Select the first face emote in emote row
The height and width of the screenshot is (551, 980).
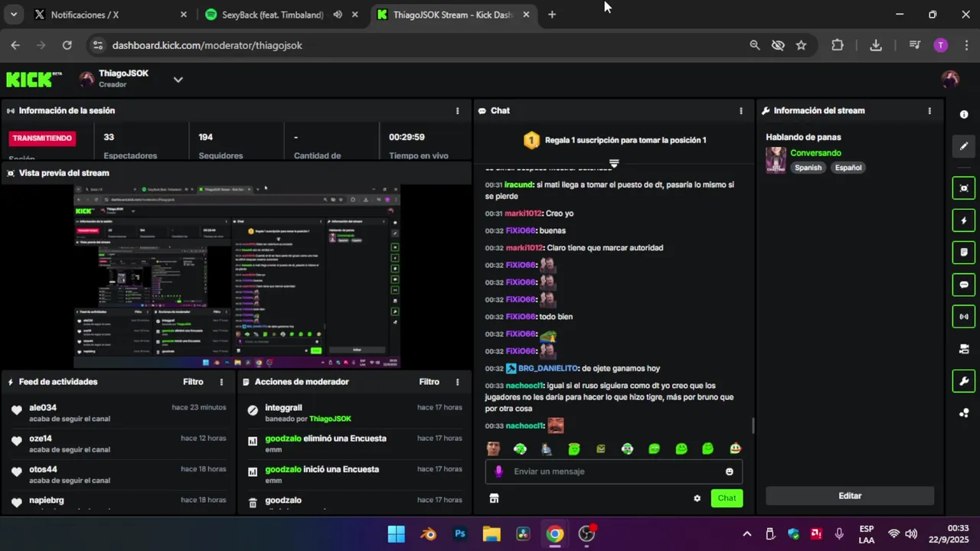click(494, 449)
